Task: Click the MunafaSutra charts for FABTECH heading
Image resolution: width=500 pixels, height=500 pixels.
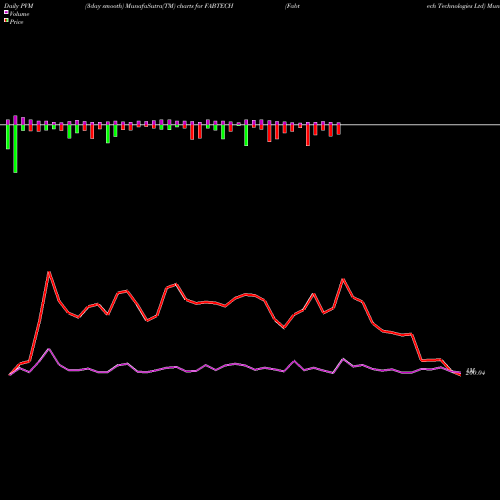Action: [159, 6]
